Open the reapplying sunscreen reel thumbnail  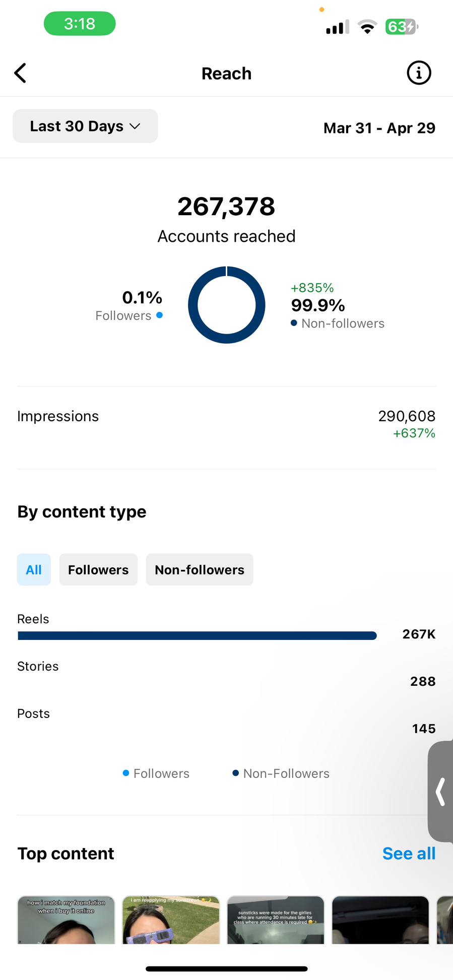171,920
